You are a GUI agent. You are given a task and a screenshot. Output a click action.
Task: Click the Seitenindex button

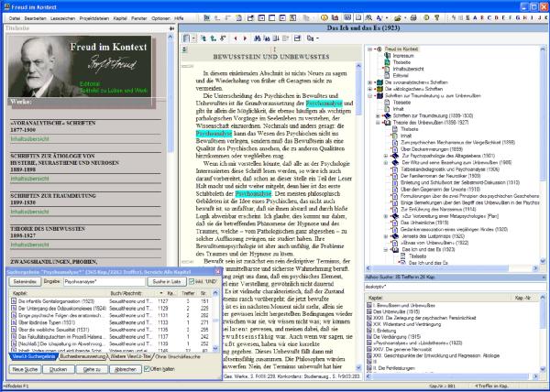[25, 281]
